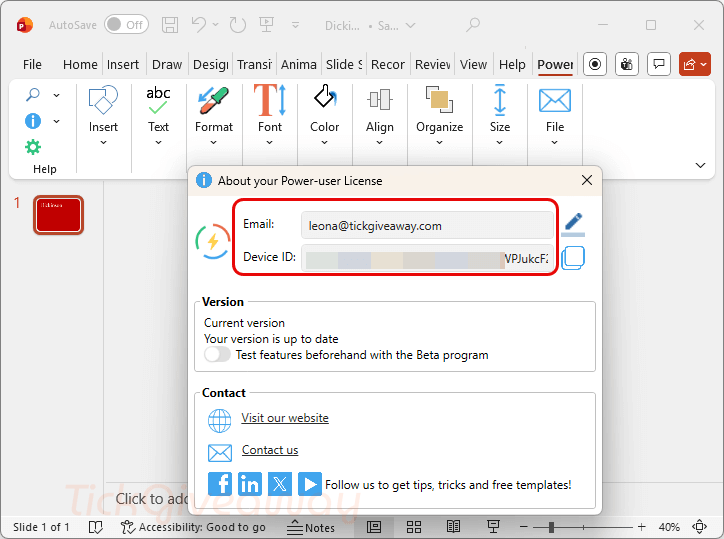Screen dimensions: 724x539
Task: Select slide 1 thumbnail
Action: click(x=58, y=215)
